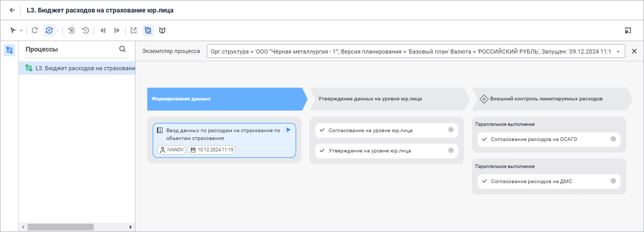The width and height of the screenshot is (644, 232).
Task: Open the book reference icon
Action: 163,31
